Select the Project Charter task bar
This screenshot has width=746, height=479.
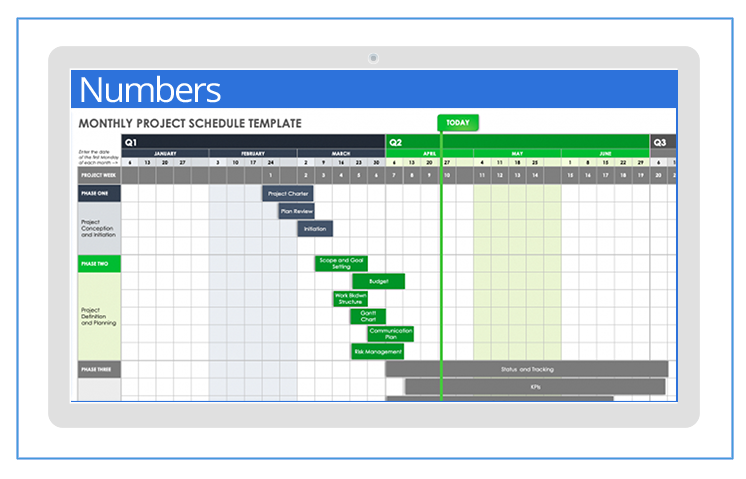click(x=287, y=194)
